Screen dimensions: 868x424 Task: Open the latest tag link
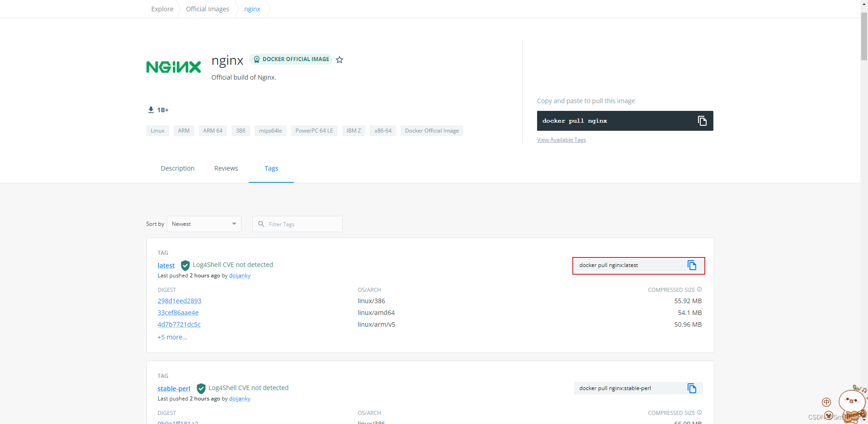tap(166, 266)
